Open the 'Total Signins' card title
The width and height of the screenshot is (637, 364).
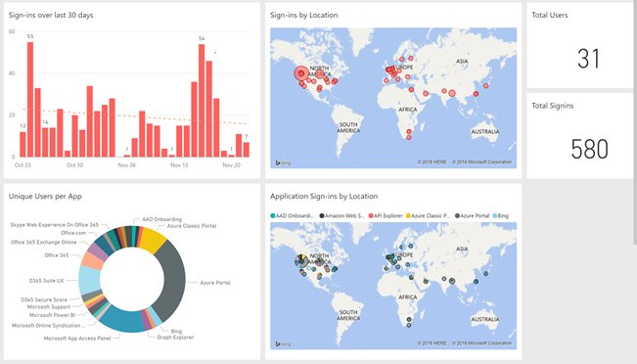point(553,106)
